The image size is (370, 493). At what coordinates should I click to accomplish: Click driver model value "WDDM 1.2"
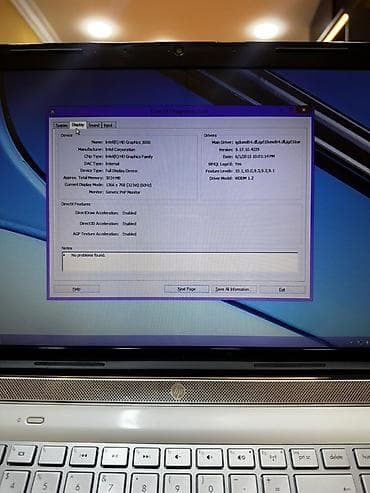click(x=244, y=178)
